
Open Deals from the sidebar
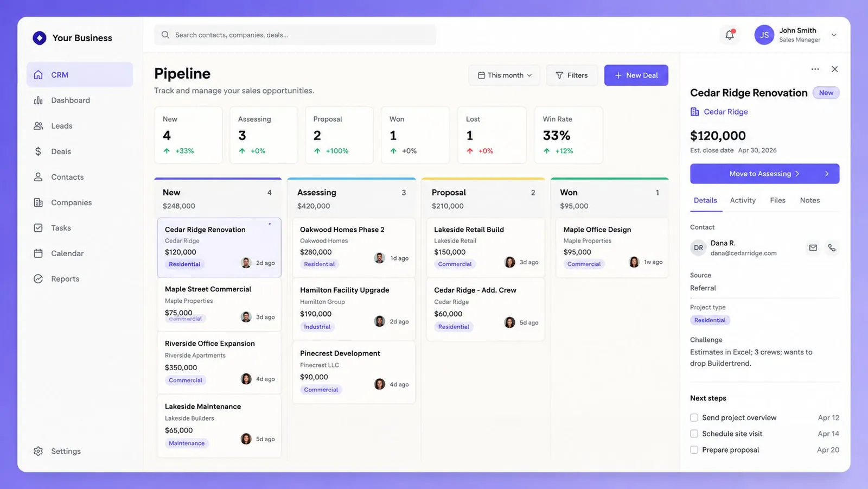tap(80, 151)
